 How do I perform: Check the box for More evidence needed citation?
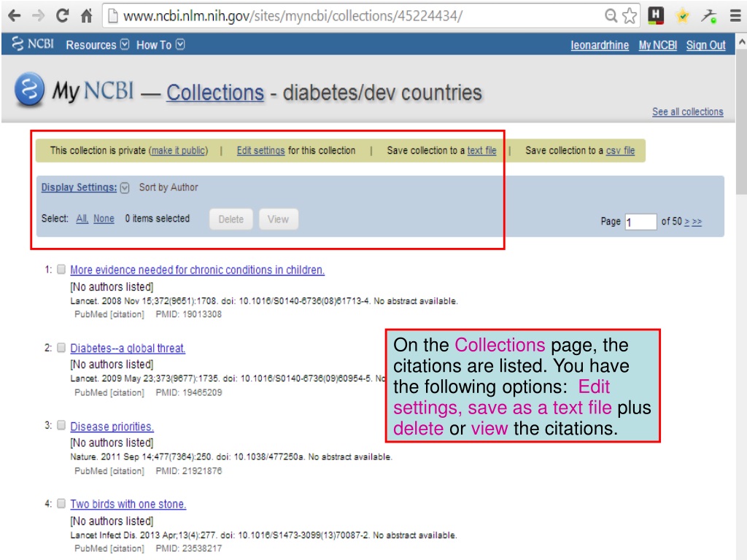pos(61,270)
